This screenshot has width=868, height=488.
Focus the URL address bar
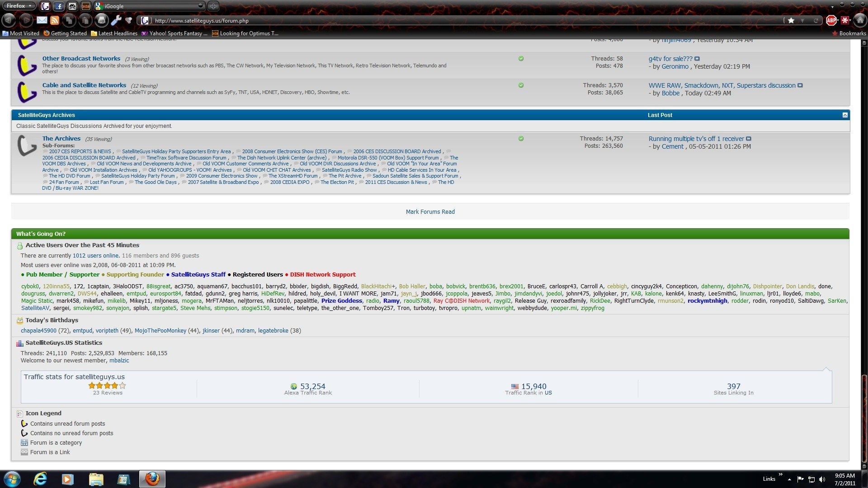[466, 20]
